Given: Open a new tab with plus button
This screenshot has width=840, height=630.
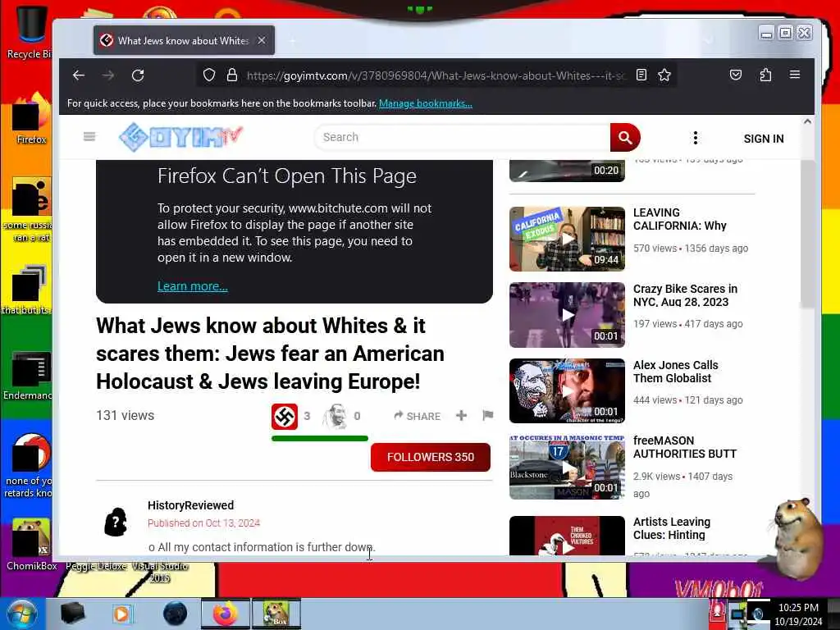Looking at the screenshot, I should [293, 41].
